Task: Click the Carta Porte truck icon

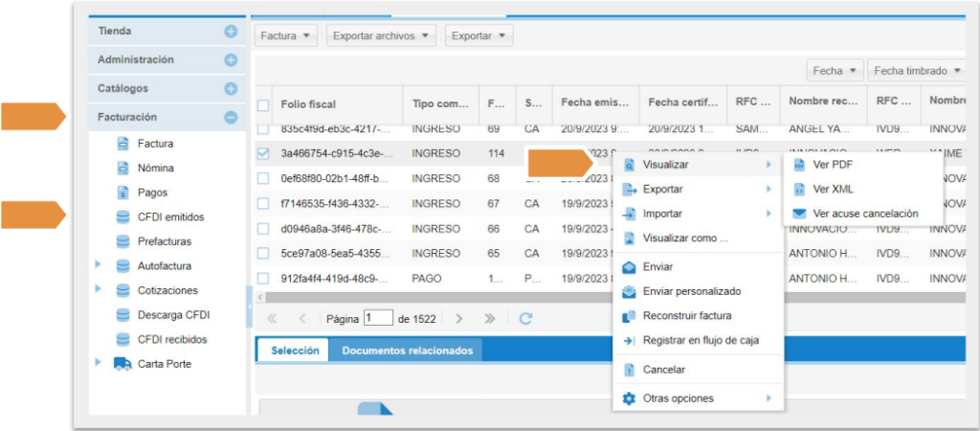Action: (x=122, y=364)
